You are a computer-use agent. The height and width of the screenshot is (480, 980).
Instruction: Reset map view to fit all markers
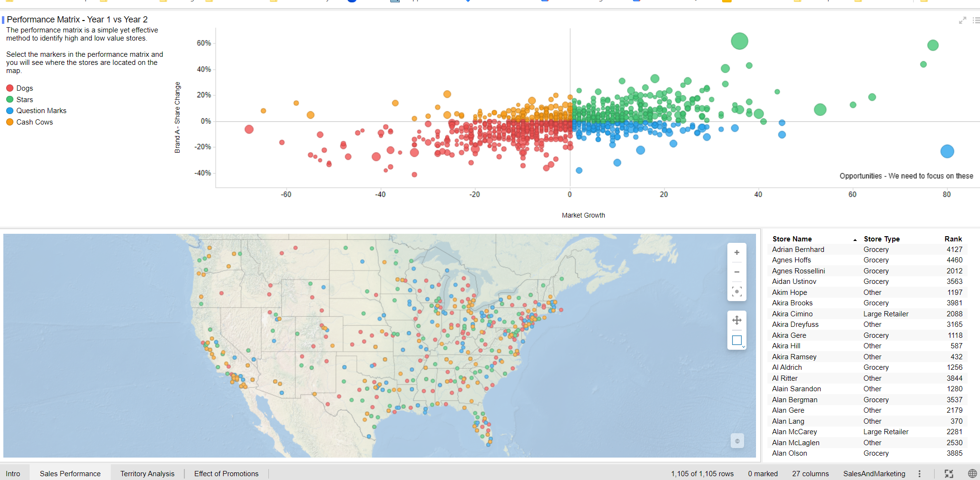[x=737, y=292]
